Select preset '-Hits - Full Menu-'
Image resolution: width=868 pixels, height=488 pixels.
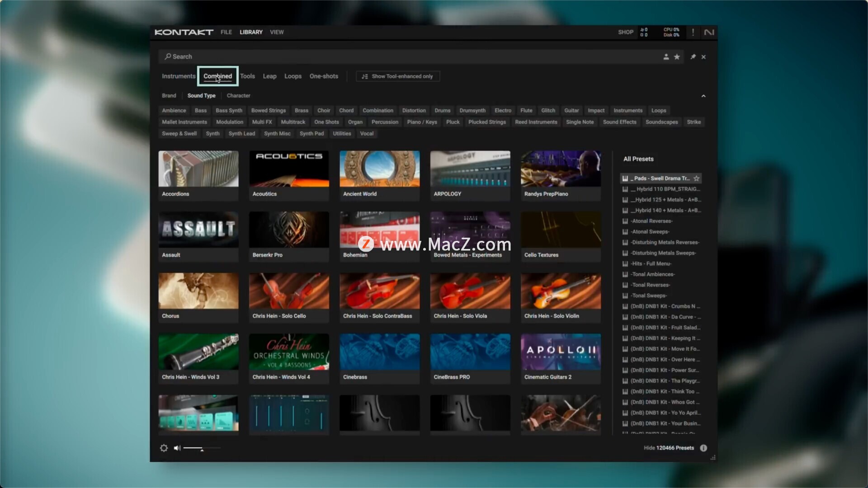[x=661, y=264]
